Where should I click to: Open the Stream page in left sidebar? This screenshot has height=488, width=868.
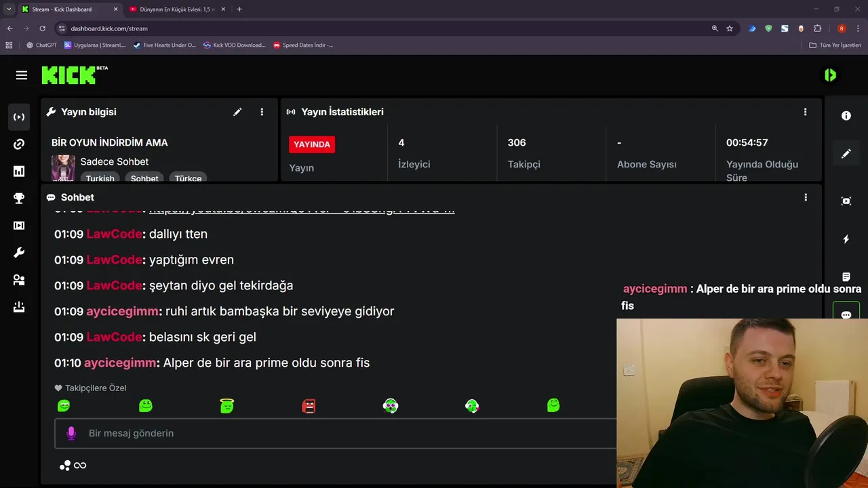click(19, 117)
